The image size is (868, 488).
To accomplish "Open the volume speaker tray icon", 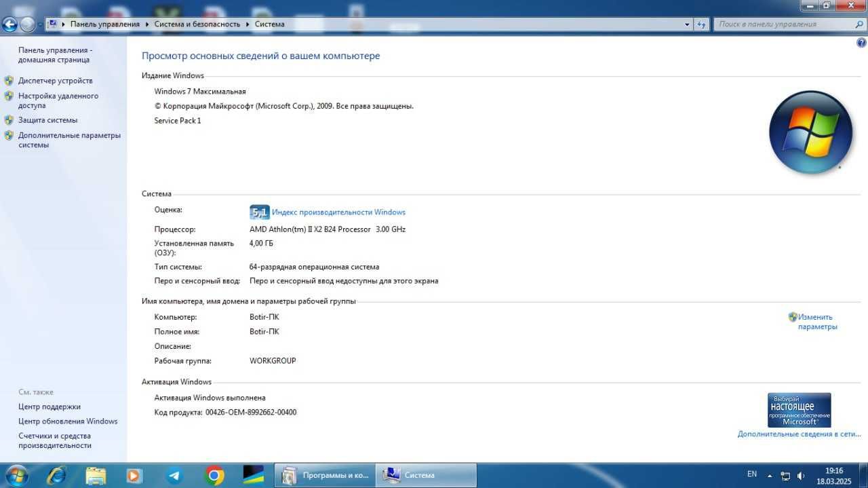I will pyautogui.click(x=801, y=475).
